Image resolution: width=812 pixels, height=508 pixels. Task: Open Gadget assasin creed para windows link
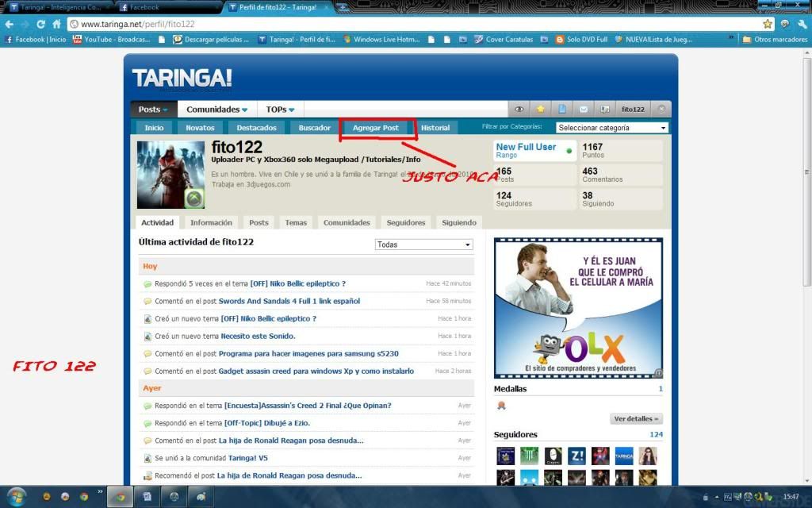[x=316, y=371]
